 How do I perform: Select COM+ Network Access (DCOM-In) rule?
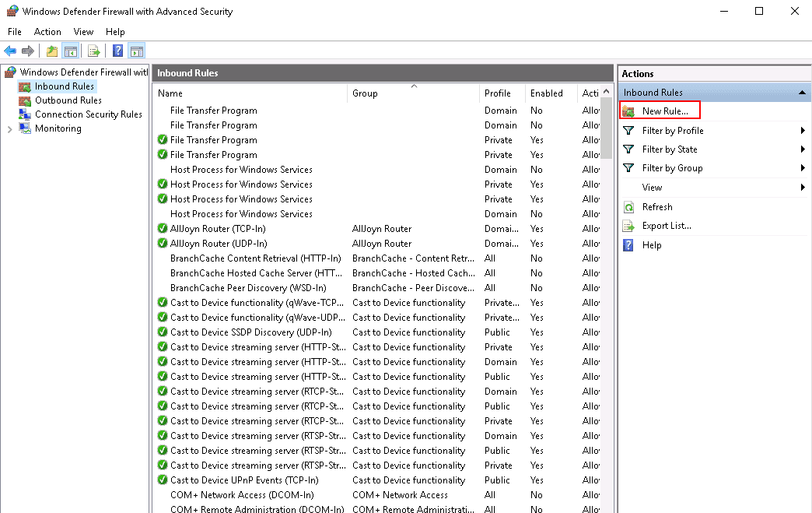(242, 495)
